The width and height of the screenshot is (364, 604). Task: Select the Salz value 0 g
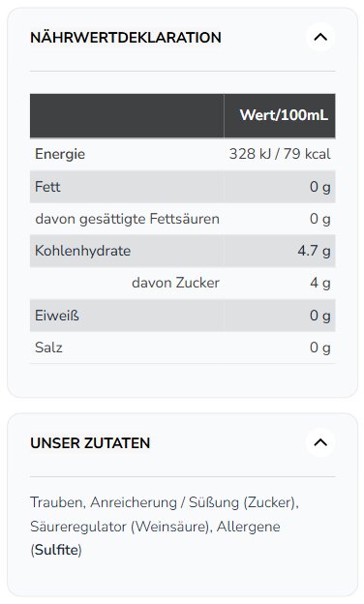(320, 347)
